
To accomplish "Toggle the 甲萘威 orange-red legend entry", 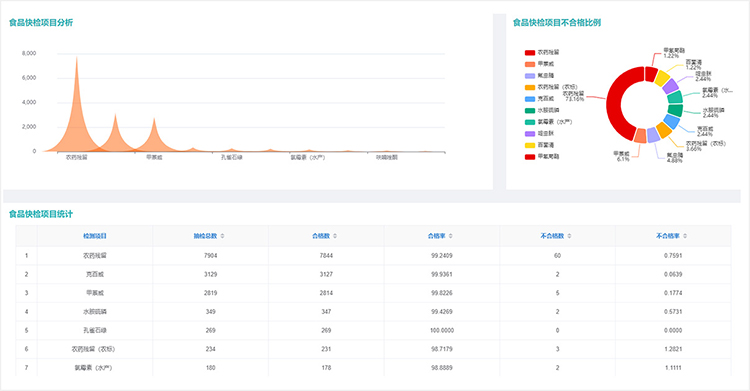I will pos(540,64).
